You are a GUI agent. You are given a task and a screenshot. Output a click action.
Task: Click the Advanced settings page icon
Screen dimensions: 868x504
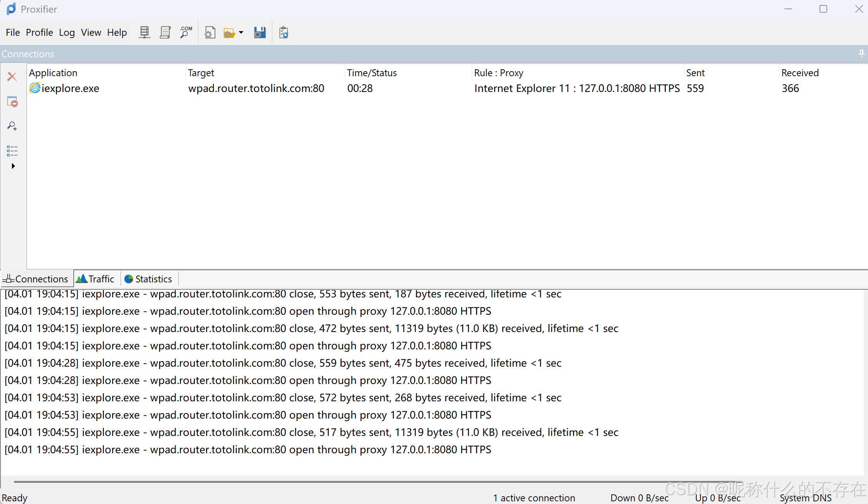pos(210,33)
